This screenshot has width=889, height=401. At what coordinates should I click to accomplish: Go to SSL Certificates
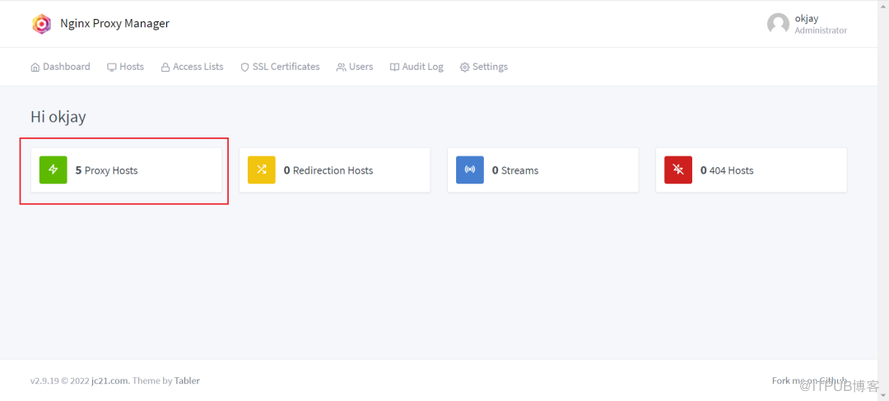click(x=280, y=67)
